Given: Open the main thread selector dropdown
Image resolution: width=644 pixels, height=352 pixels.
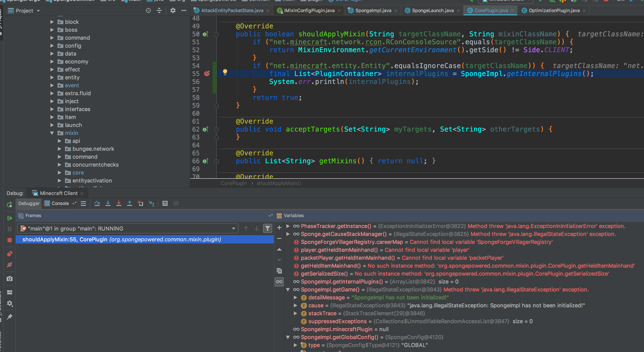Looking at the screenshot, I should 233,228.
